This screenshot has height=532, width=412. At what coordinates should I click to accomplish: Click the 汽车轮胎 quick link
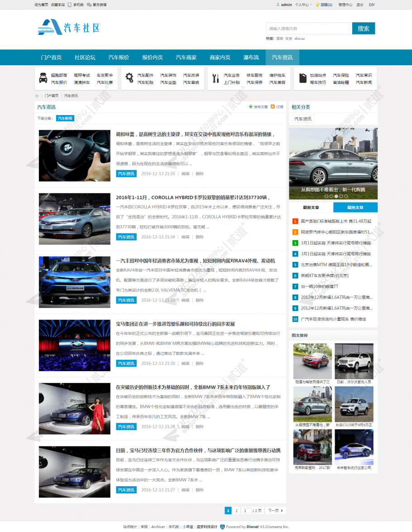click(145, 82)
